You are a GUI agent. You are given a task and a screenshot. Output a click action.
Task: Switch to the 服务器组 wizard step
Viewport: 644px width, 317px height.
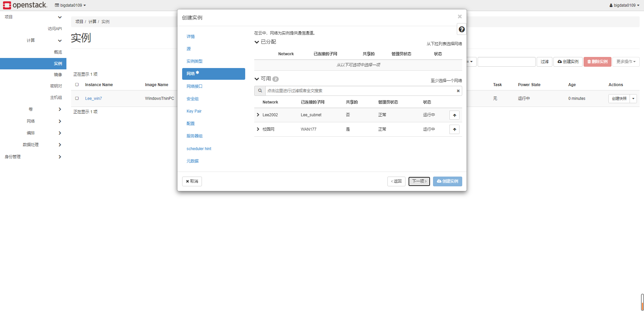pyautogui.click(x=195, y=136)
